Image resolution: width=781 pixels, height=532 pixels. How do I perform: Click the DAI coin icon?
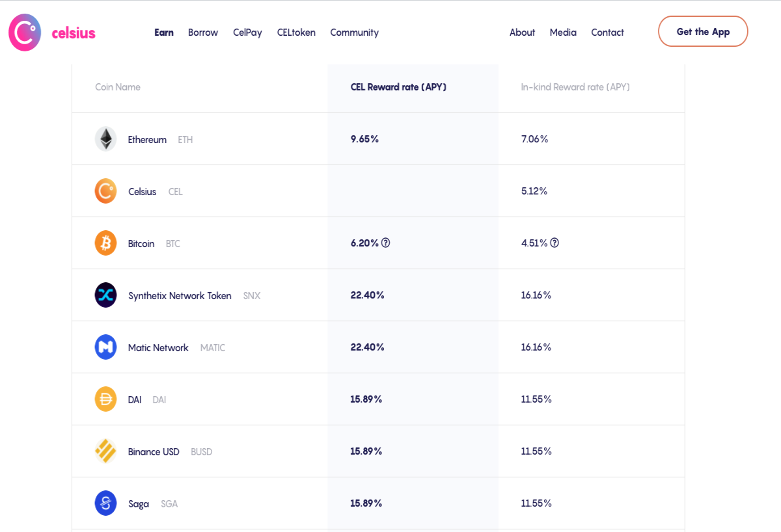(x=105, y=399)
